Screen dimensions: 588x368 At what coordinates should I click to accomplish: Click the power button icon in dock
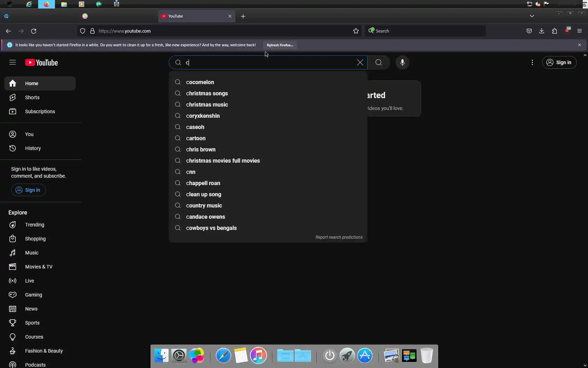pyautogui.click(x=330, y=356)
